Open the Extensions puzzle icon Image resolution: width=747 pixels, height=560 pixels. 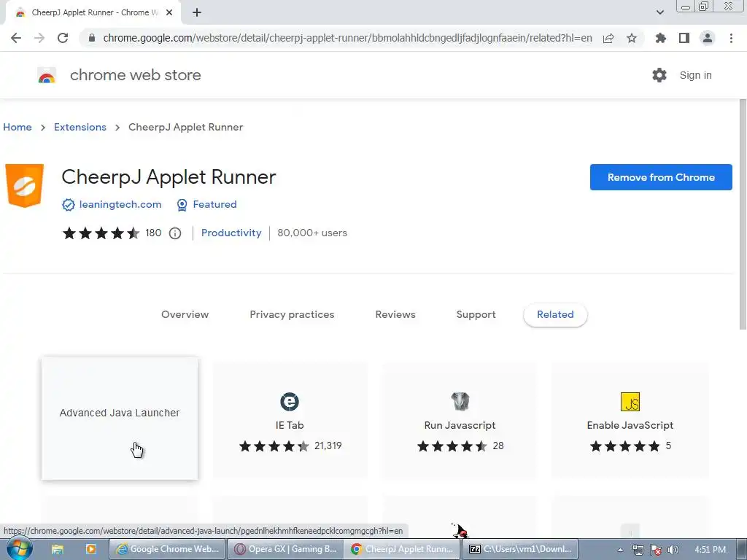pyautogui.click(x=660, y=38)
